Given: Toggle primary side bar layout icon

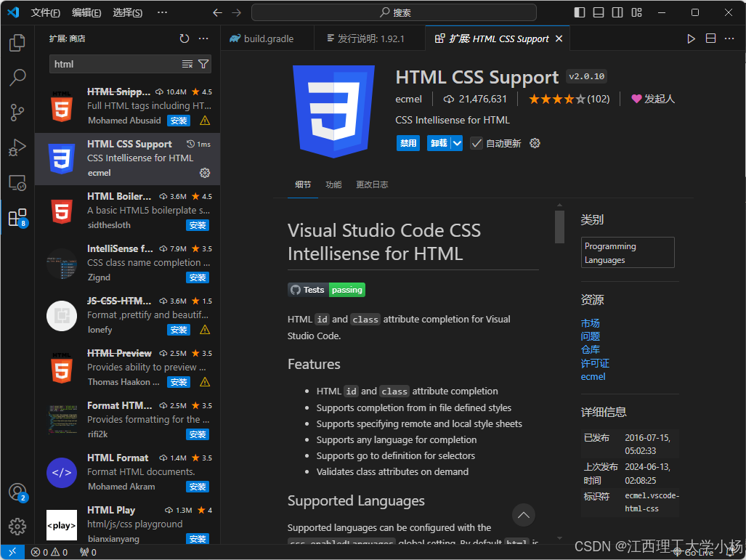Looking at the screenshot, I should 580,13.
